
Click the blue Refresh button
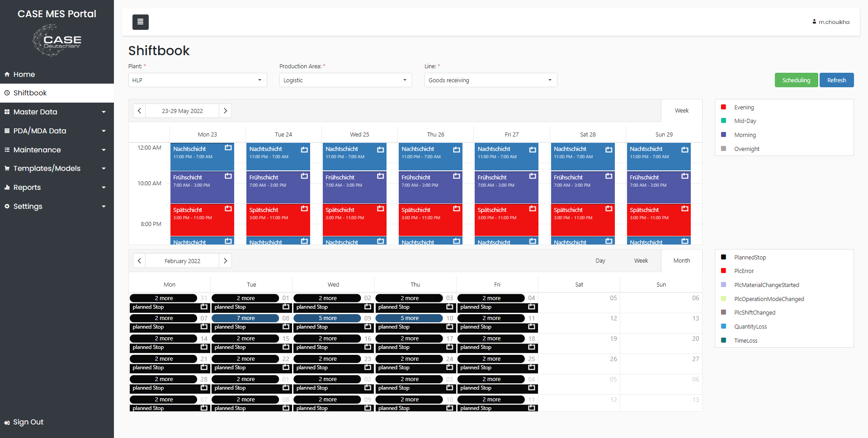[836, 80]
